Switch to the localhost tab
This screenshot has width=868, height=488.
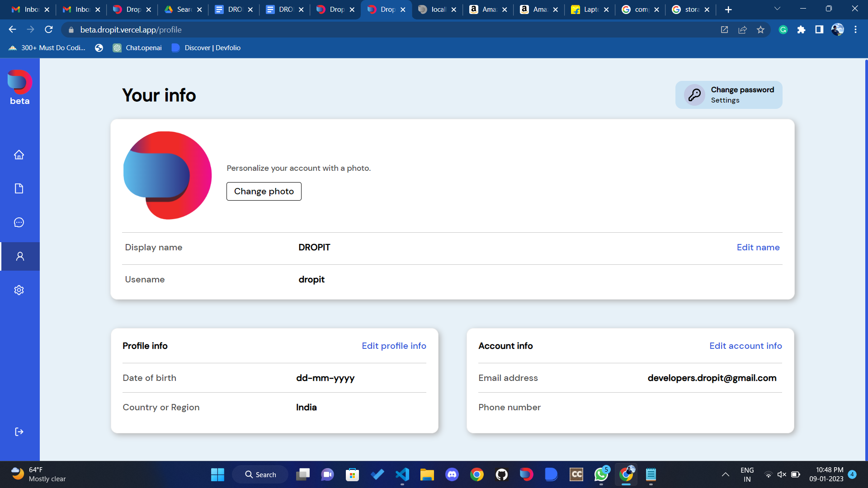437,9
